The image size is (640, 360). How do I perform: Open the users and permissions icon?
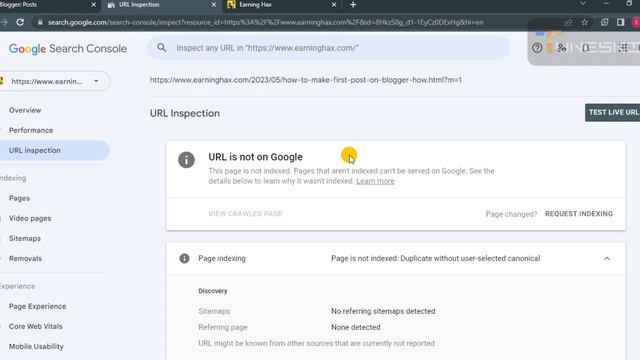pos(562,48)
